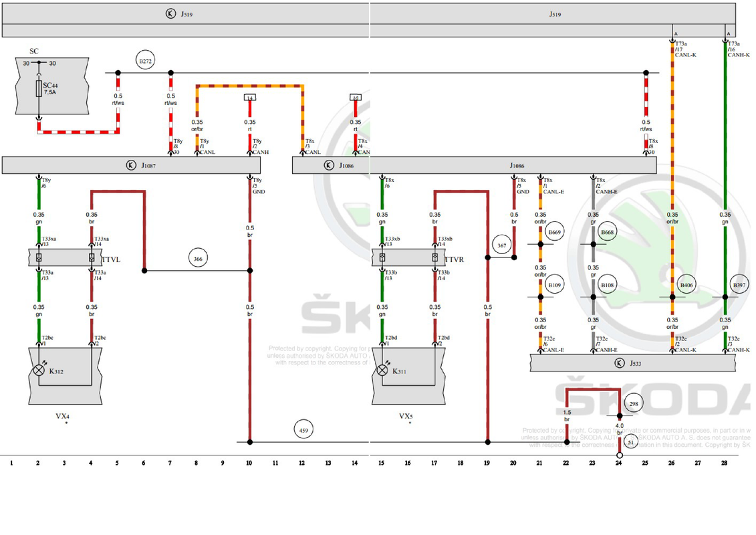This screenshot has height=535, width=756.
Task: Click current track number 19
Action: [x=487, y=463]
